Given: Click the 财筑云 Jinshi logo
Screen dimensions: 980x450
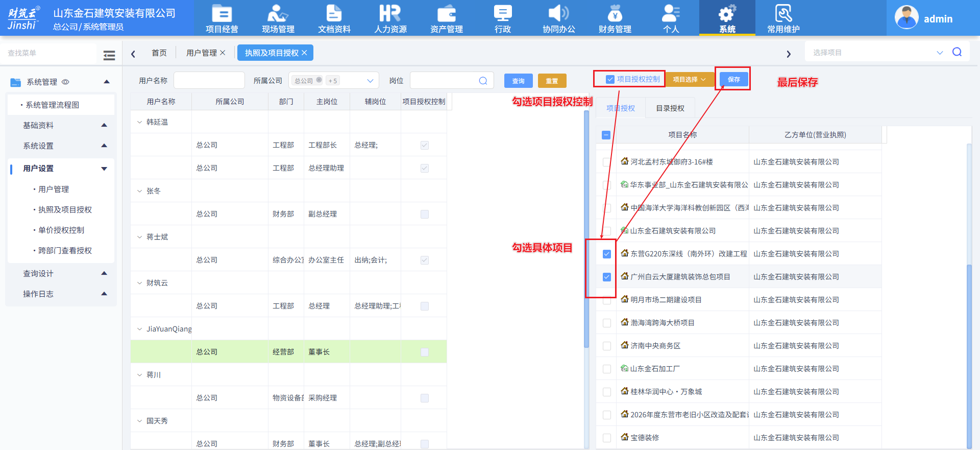Looking at the screenshot, I should [x=23, y=18].
